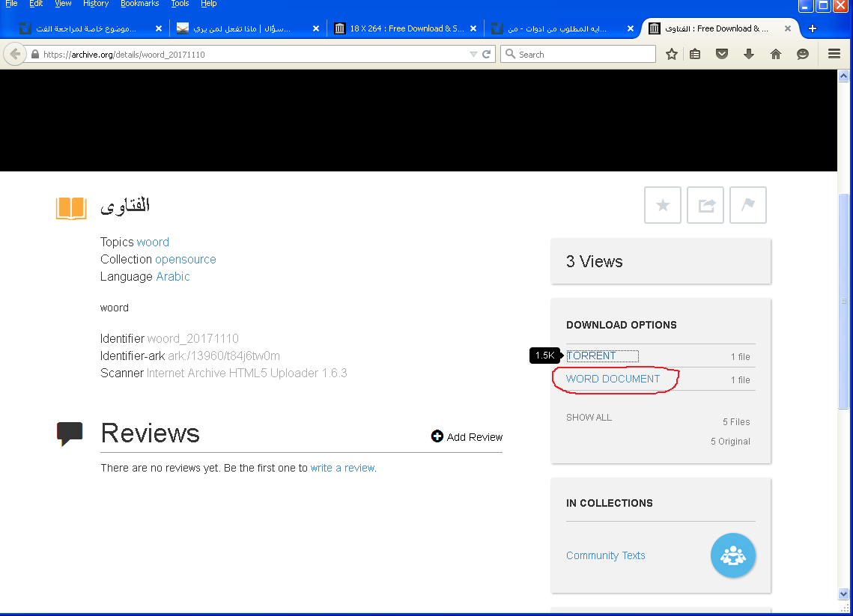Click the Add Review button
The width and height of the screenshot is (853, 616).
tap(467, 436)
